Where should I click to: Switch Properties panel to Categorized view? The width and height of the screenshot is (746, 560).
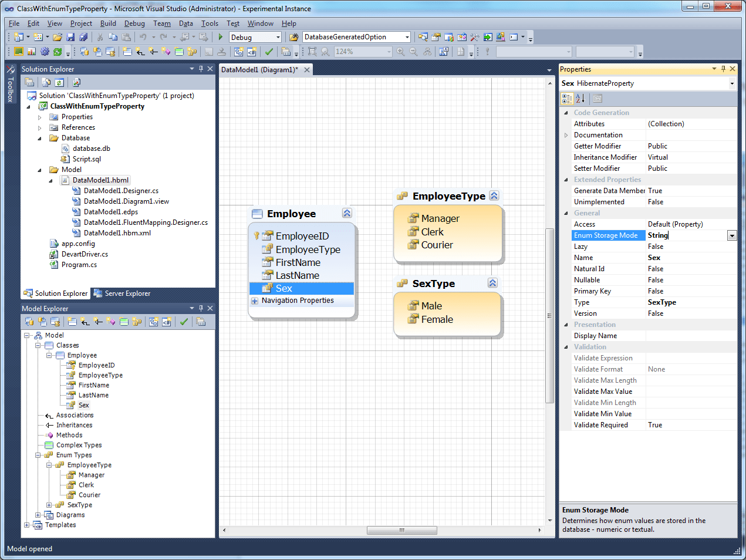pyautogui.click(x=566, y=98)
